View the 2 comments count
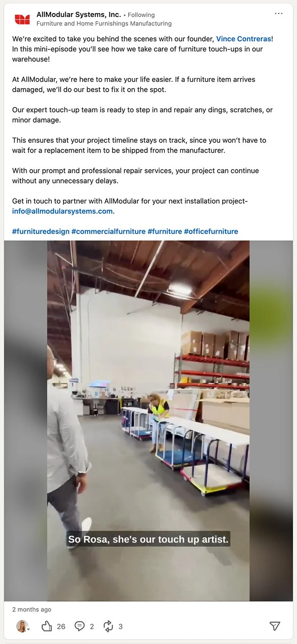Screen dimensions: 297x644 [92, 627]
